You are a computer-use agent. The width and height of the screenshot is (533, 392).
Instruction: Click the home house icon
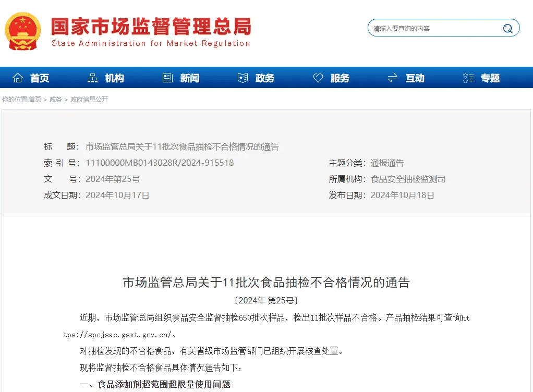pyautogui.click(x=18, y=78)
